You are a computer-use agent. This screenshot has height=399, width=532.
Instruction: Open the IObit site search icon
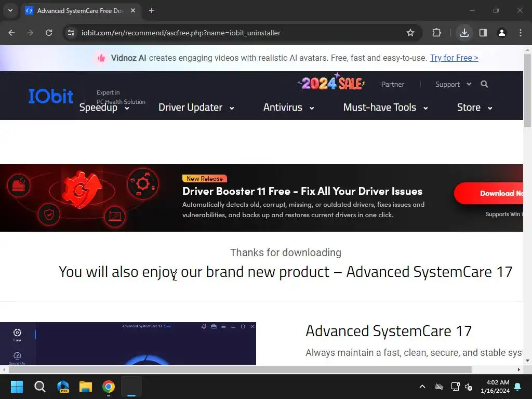pos(484,84)
